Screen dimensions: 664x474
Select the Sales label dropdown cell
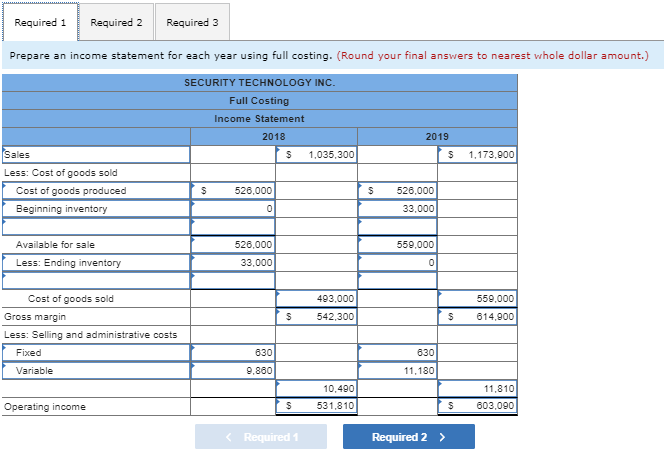tap(96, 155)
